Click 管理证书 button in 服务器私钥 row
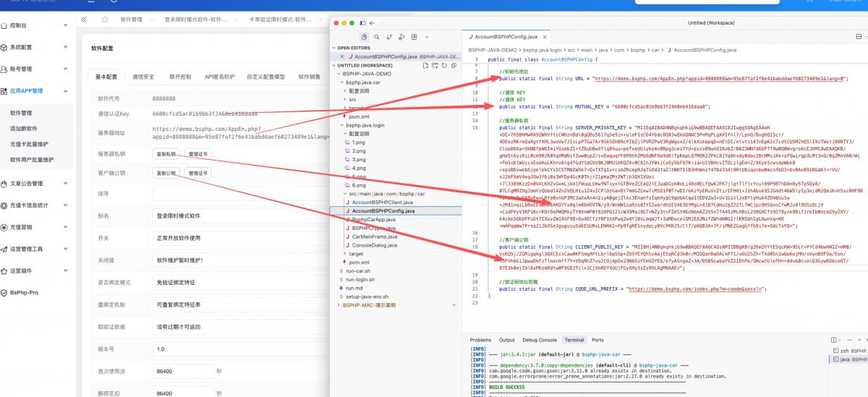This screenshot has height=397, width=868. (197, 154)
